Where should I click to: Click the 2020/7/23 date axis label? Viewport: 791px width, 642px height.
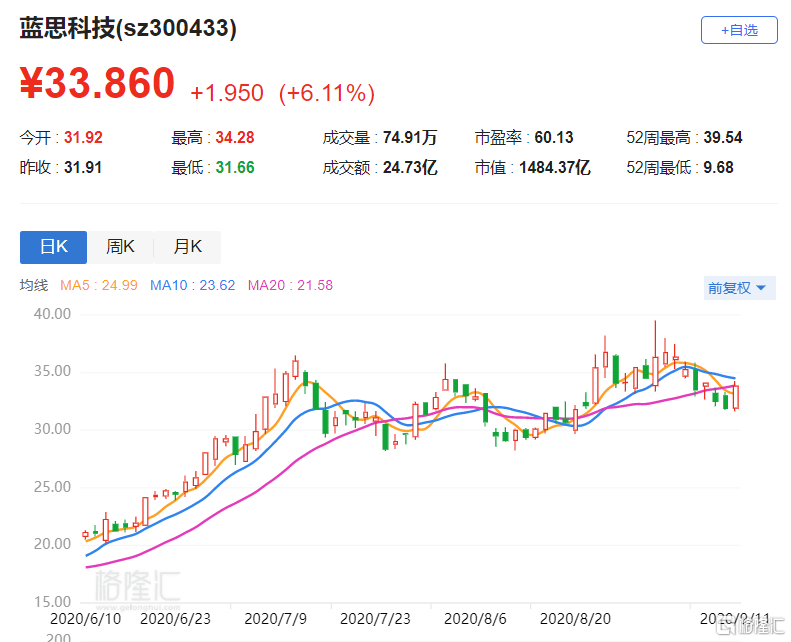375,619
